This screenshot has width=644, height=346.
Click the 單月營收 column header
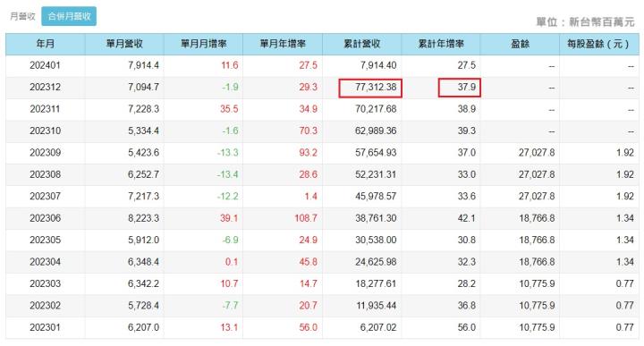pyautogui.click(x=124, y=44)
